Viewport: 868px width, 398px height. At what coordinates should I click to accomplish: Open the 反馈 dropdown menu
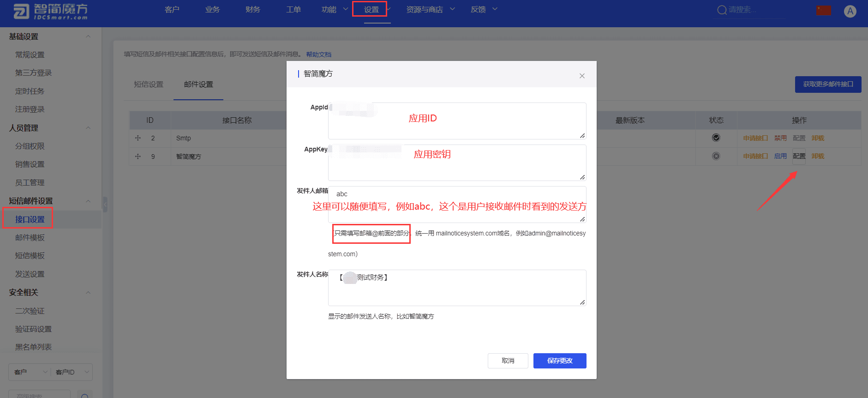[x=484, y=10]
